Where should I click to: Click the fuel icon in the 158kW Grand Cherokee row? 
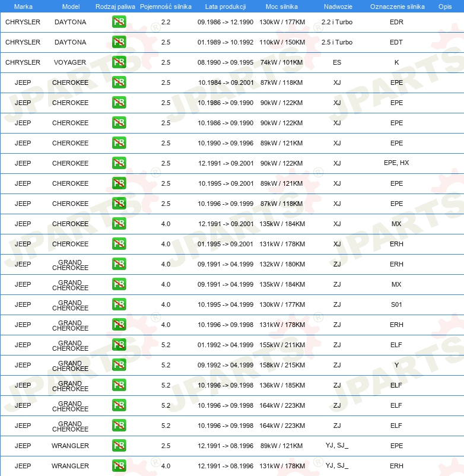click(x=119, y=365)
